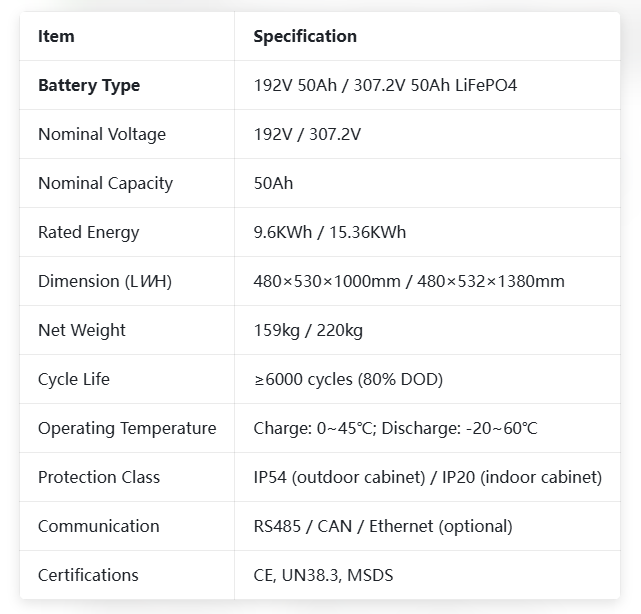Click the "Item" column header
This screenshot has width=641, height=614.
tap(56, 36)
